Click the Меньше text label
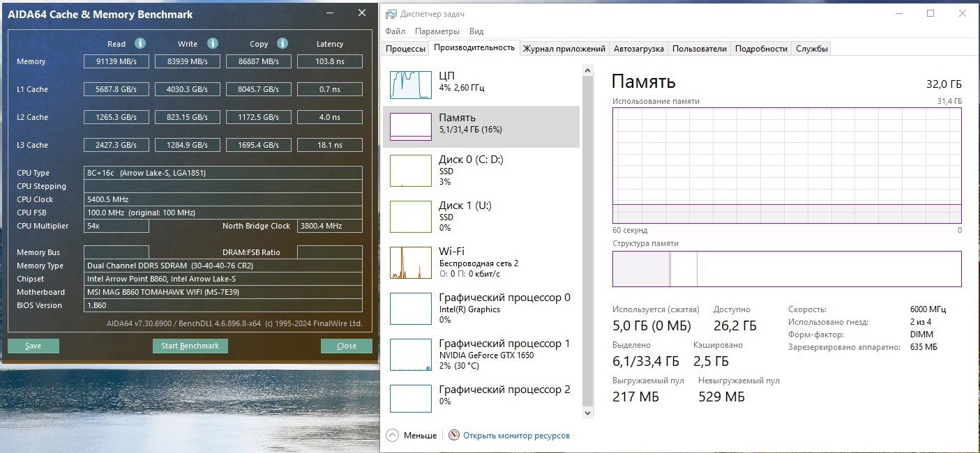 click(x=420, y=436)
